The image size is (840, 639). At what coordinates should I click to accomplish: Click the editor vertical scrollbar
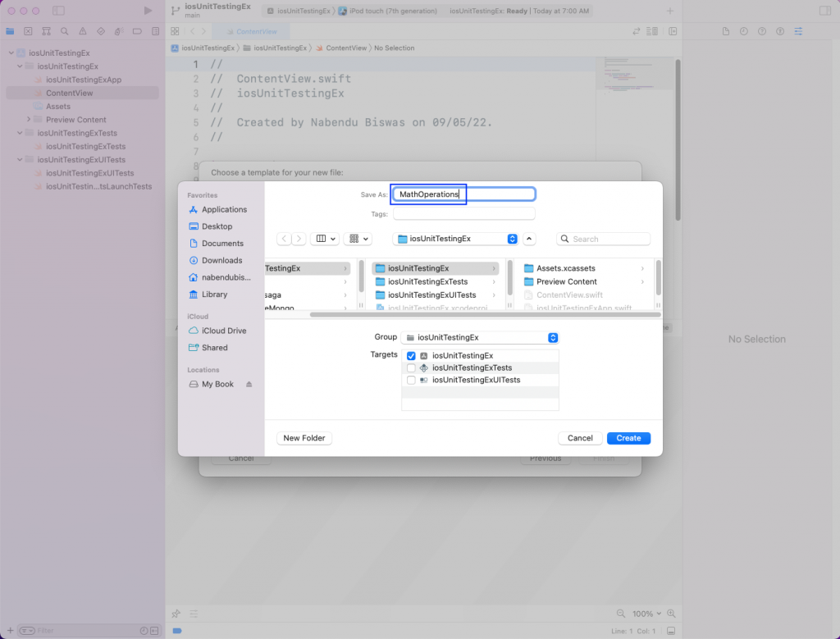[678, 140]
